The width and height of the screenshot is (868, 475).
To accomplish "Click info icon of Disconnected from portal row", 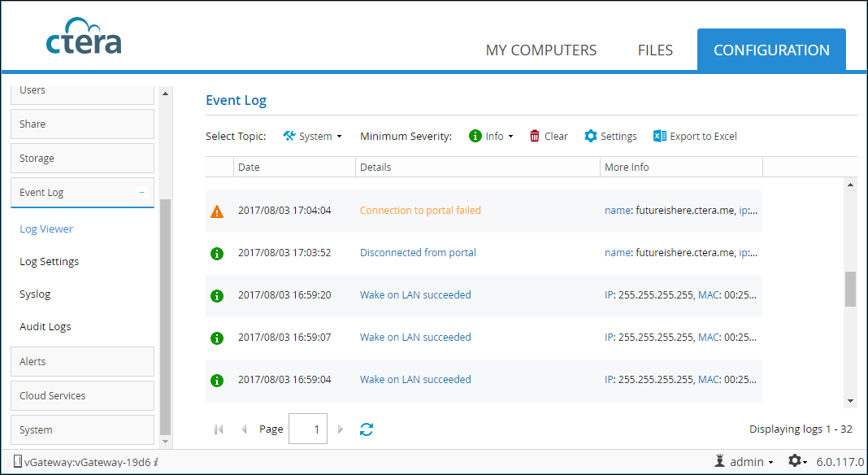I will click(217, 253).
